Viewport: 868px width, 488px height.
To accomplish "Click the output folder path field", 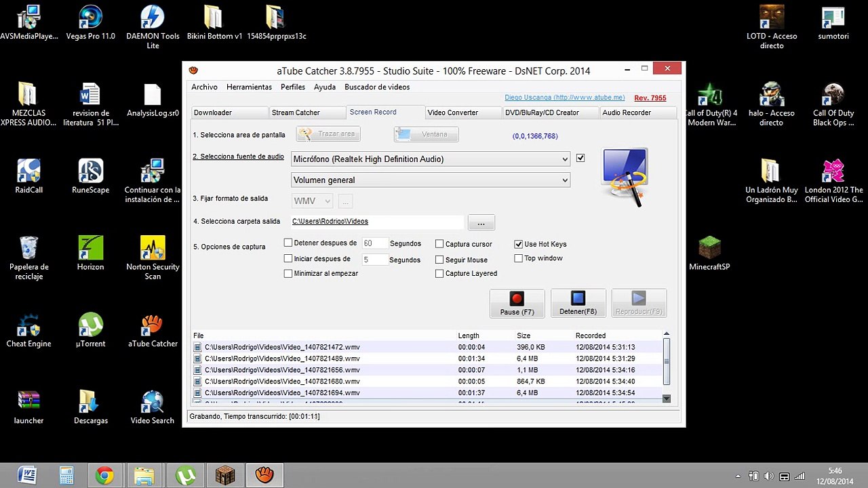I will (377, 222).
